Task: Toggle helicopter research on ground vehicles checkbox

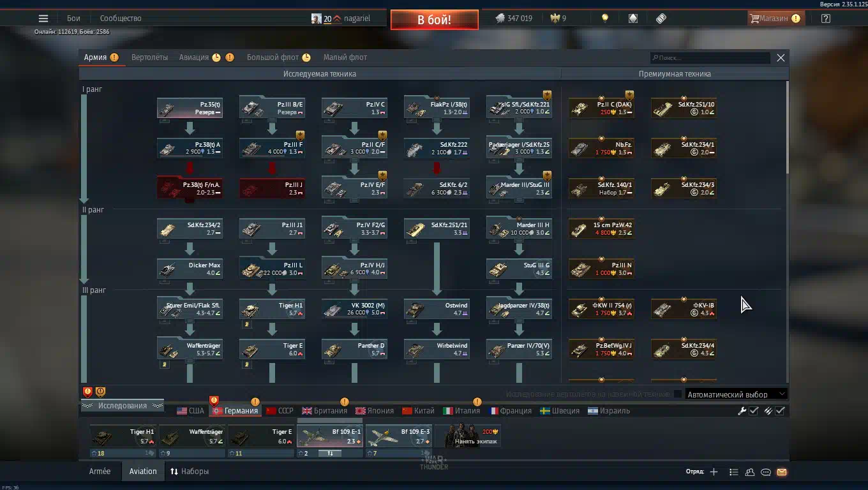Action: (x=678, y=394)
